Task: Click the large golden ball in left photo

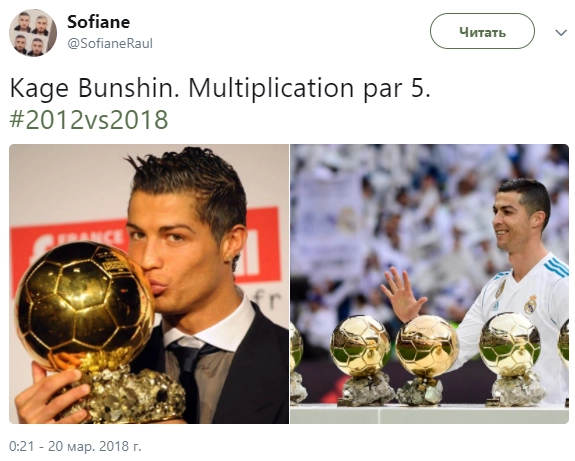Action: 84,304
